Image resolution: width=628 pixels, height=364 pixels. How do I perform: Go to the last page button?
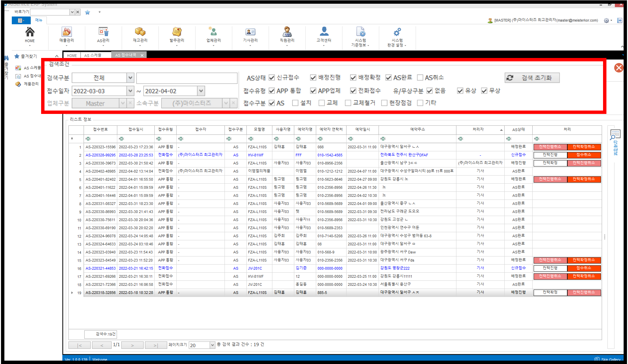coord(156,345)
